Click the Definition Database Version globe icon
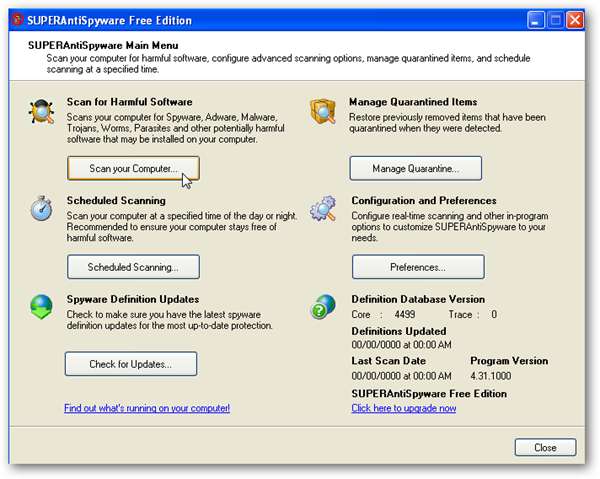 [322, 308]
